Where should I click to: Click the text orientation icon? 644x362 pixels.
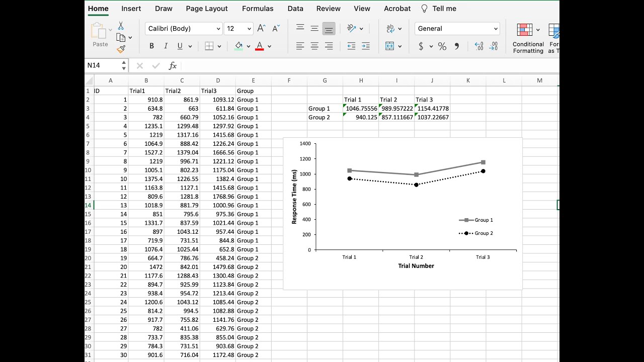coord(352,29)
